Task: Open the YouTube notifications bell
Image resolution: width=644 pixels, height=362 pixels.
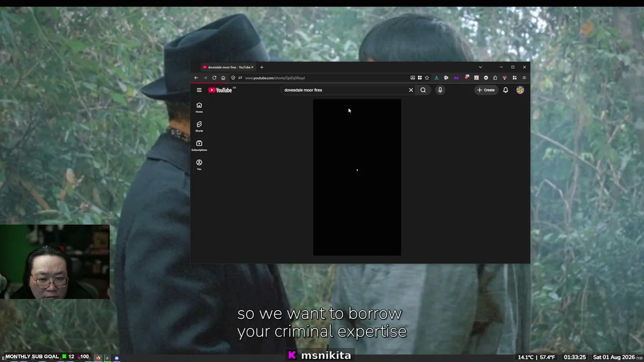Action: point(506,90)
